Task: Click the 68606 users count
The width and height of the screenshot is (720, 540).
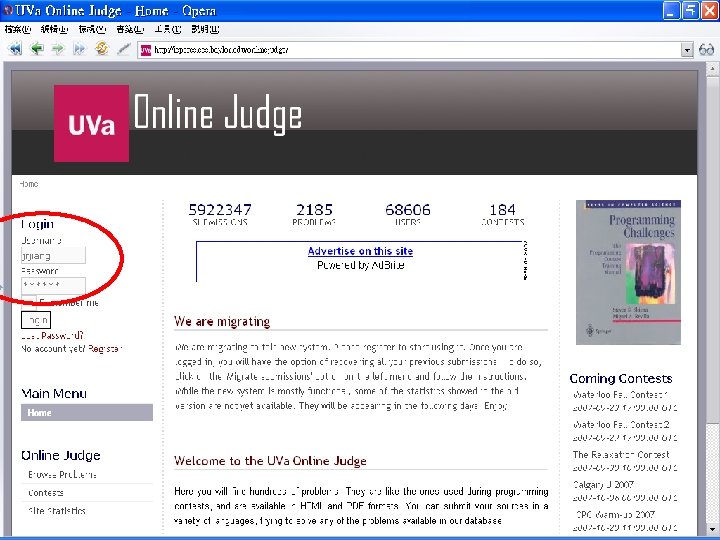Action: [408, 210]
